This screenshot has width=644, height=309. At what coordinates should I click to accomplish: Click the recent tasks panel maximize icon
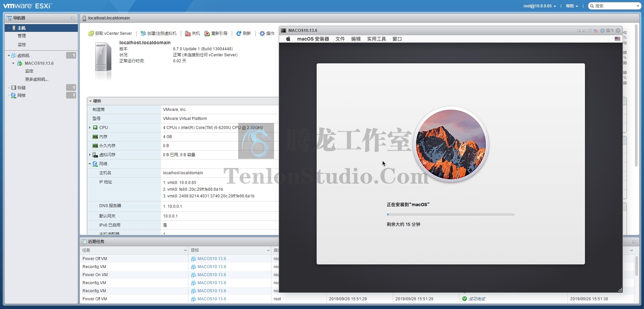[x=634, y=242]
